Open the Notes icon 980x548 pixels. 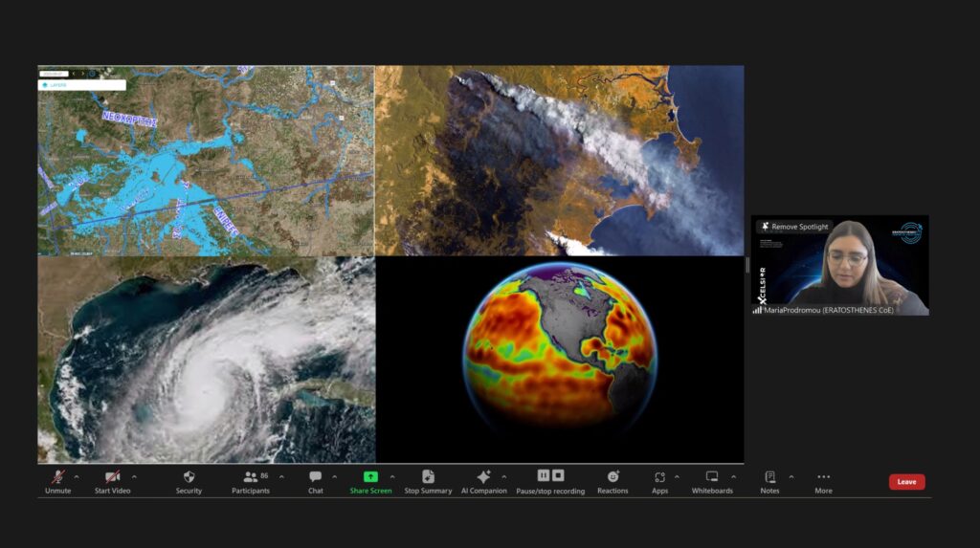769,476
